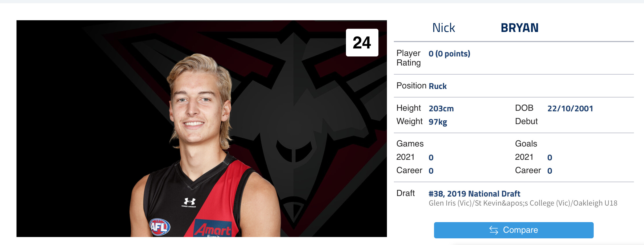Click the player rating 0 (0 points)
The width and height of the screenshot is (644, 245).
449,54
